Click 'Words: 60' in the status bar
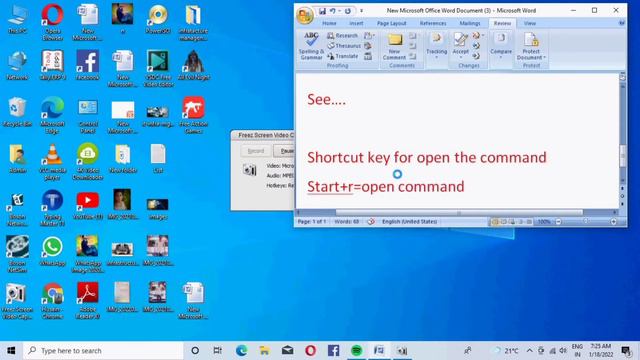The image size is (640, 360). [347, 222]
